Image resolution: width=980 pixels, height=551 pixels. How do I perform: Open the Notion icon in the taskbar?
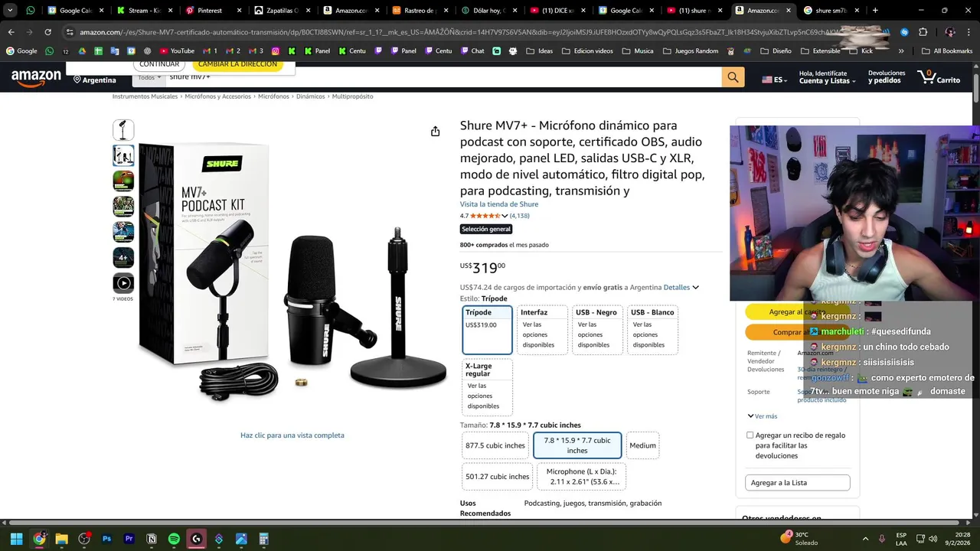pos(152,539)
